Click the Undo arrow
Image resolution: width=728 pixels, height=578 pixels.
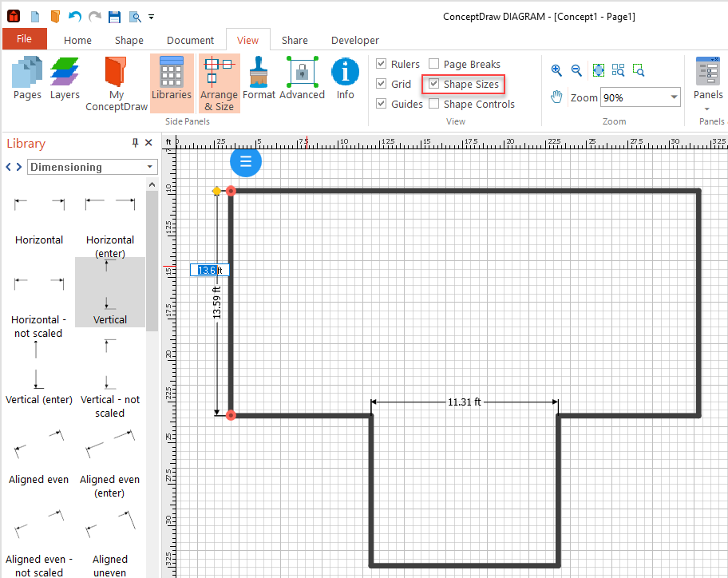click(x=75, y=17)
